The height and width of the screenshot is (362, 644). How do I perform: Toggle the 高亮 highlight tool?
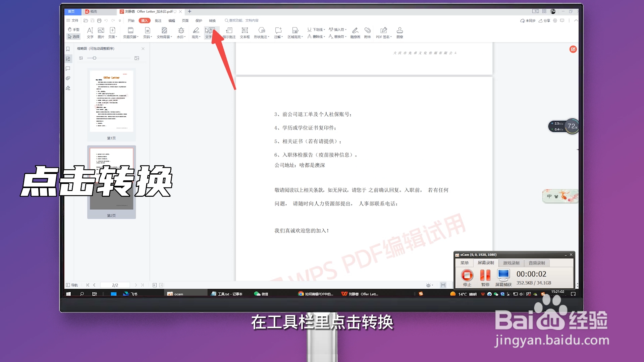point(196,33)
